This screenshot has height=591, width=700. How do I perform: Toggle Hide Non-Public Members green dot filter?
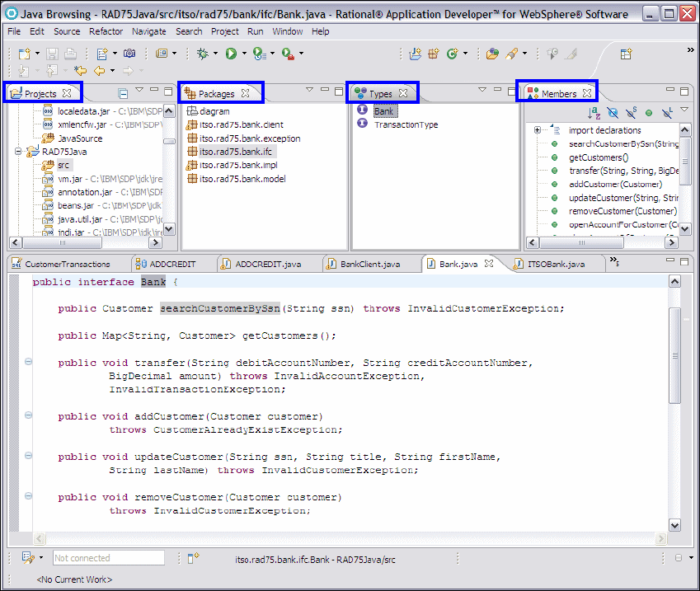(x=649, y=113)
